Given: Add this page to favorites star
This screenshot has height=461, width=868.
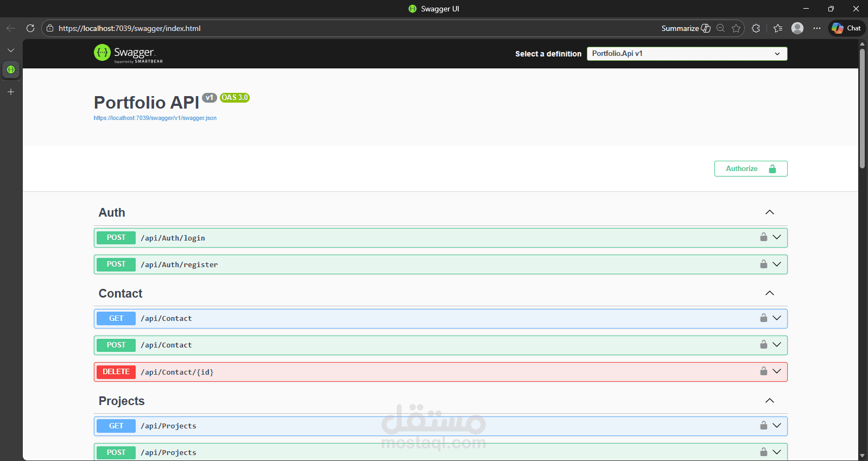Looking at the screenshot, I should (736, 28).
